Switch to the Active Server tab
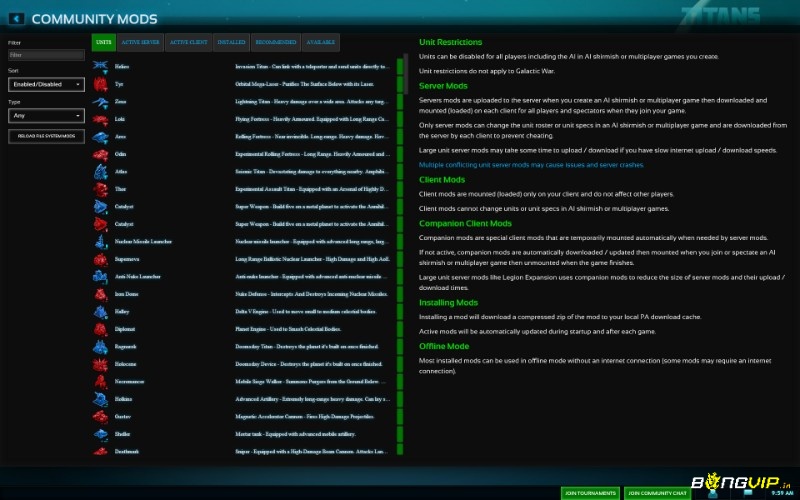Image resolution: width=800 pixels, height=500 pixels. coord(139,42)
